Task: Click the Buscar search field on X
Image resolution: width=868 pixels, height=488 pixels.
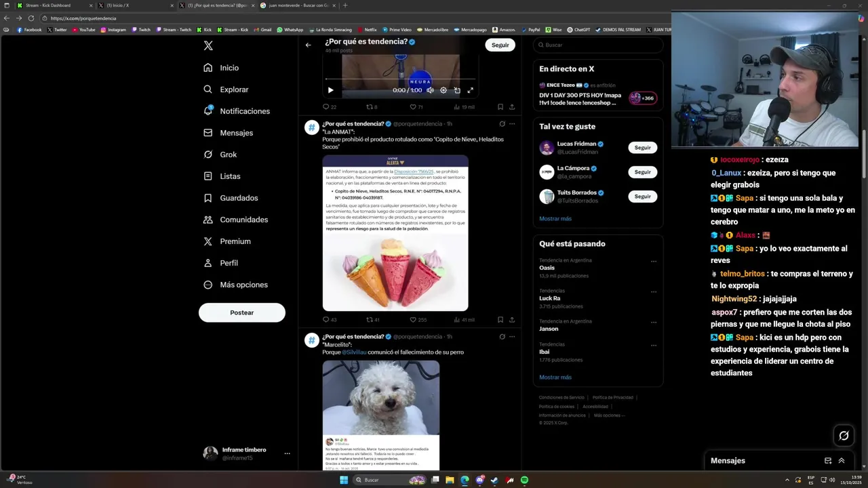Action: pos(597,45)
